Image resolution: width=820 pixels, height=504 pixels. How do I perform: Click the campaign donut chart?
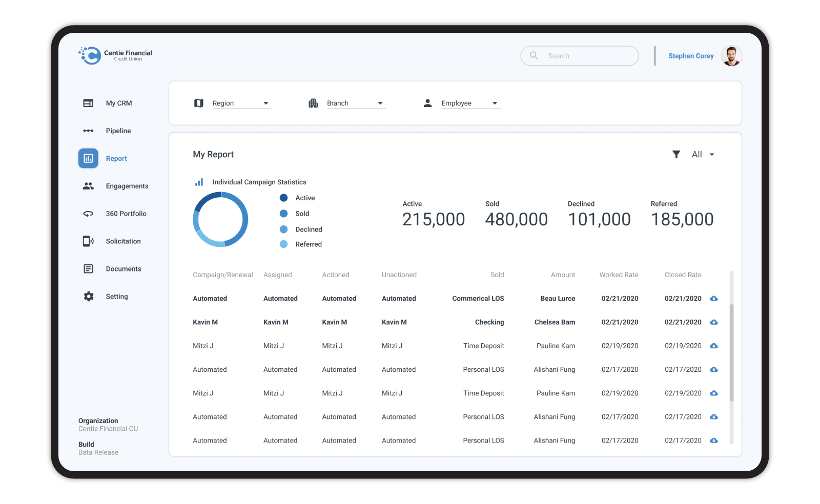tap(220, 219)
